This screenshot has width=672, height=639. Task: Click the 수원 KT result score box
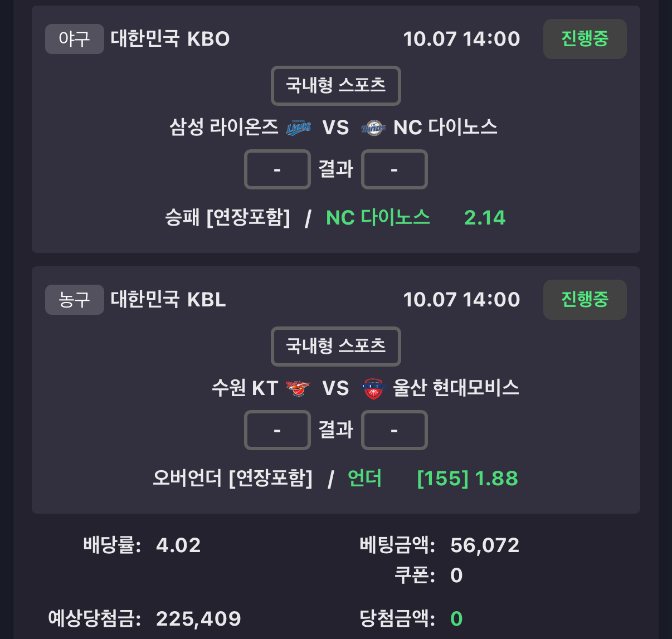click(277, 430)
